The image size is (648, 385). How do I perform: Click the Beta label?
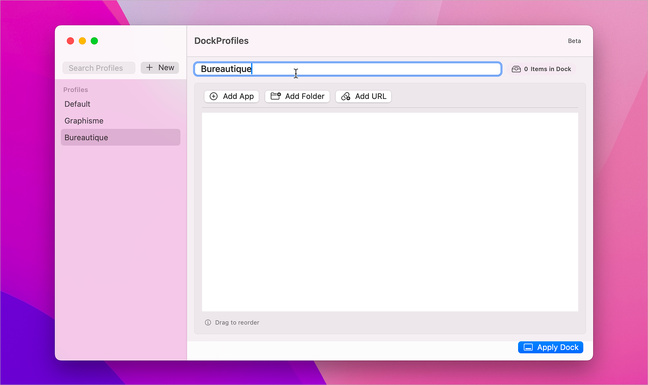[574, 41]
